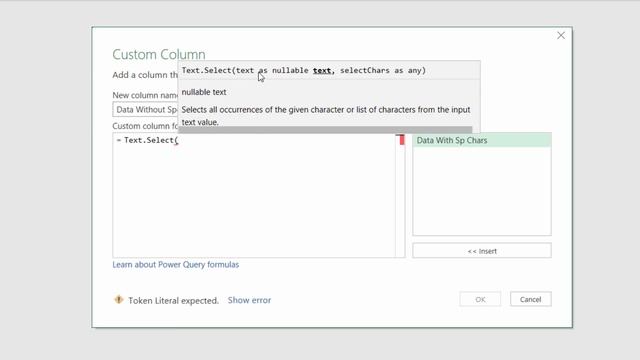Open Learn about Power Query formulas link

tap(176, 264)
